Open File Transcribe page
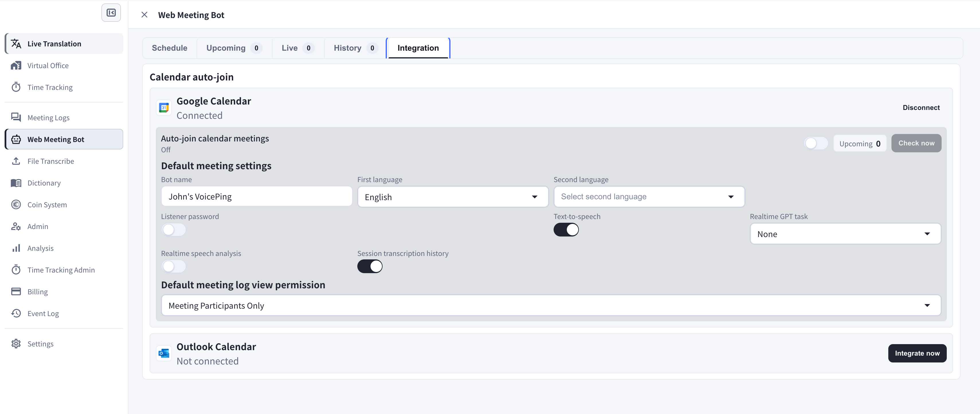The width and height of the screenshot is (980, 414). coord(64,161)
